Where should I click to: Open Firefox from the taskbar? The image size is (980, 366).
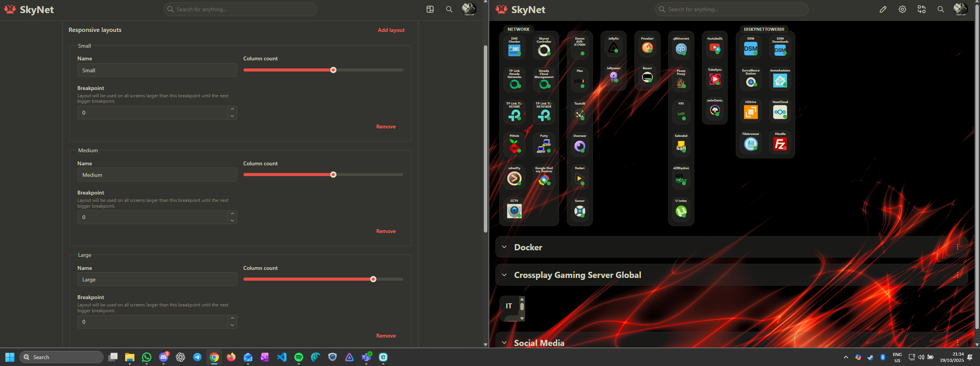click(x=231, y=357)
